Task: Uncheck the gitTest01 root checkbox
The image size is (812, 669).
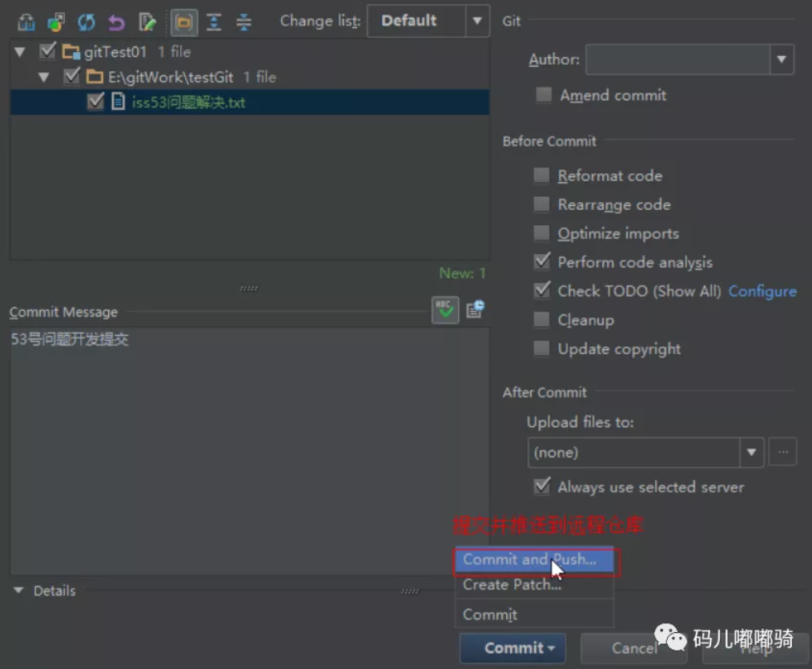Action: (47, 50)
